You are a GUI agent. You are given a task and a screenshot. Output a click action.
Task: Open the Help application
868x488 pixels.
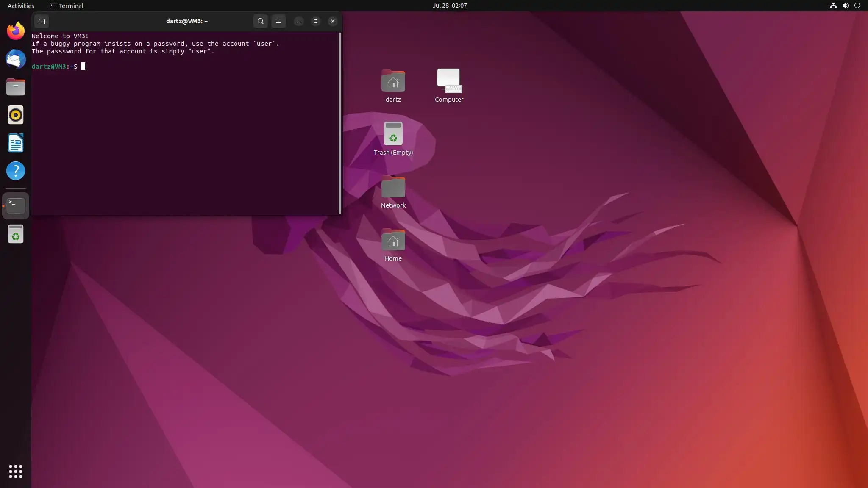click(x=16, y=171)
